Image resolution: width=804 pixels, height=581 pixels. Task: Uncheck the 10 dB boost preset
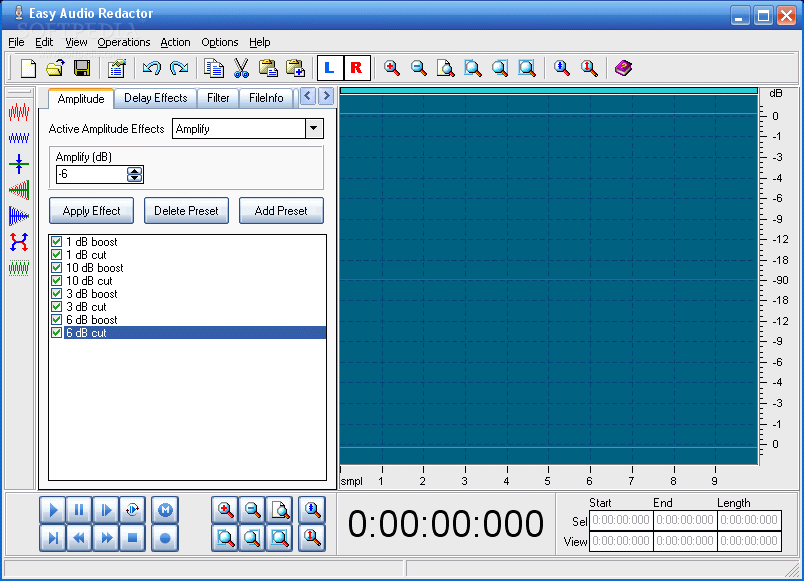(57, 268)
